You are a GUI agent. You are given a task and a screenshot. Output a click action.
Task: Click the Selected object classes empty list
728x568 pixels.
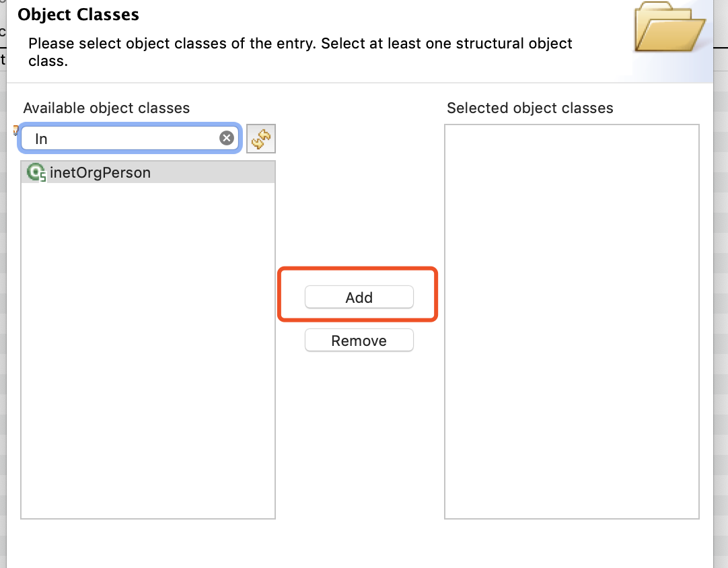(x=571, y=321)
